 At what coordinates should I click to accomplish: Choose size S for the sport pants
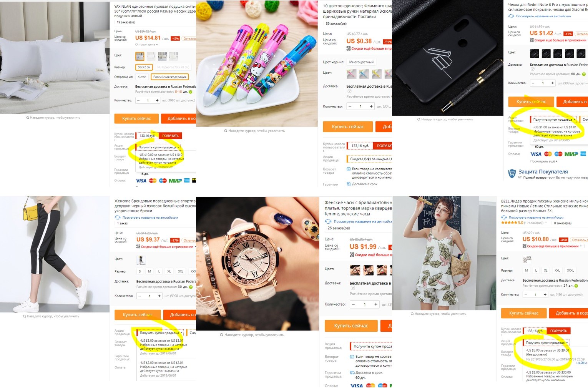pyautogui.click(x=140, y=271)
